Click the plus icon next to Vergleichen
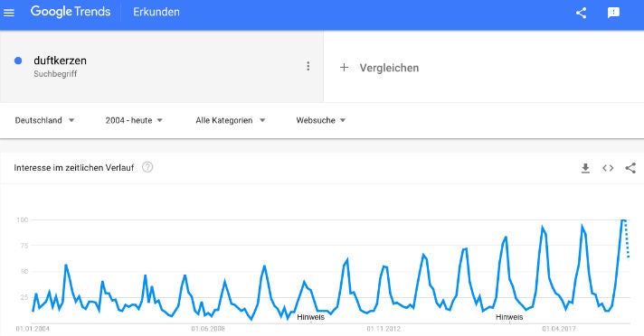 click(x=345, y=67)
